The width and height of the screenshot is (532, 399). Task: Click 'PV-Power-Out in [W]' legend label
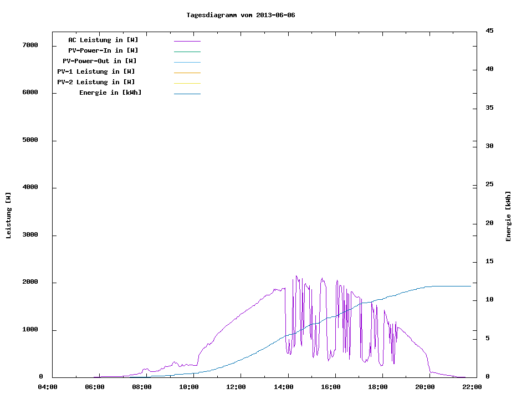100,61
